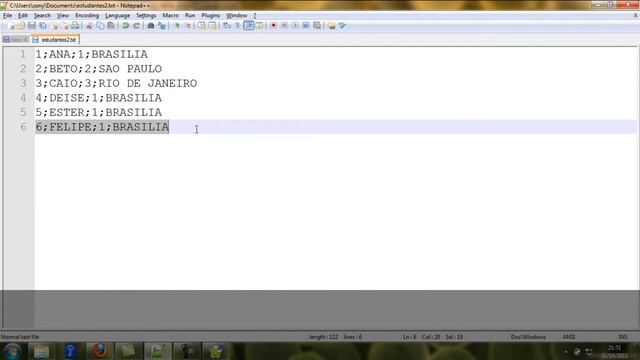The image size is (640, 360).
Task: Click the Redo arrow toolbar icon
Action: [136, 26]
